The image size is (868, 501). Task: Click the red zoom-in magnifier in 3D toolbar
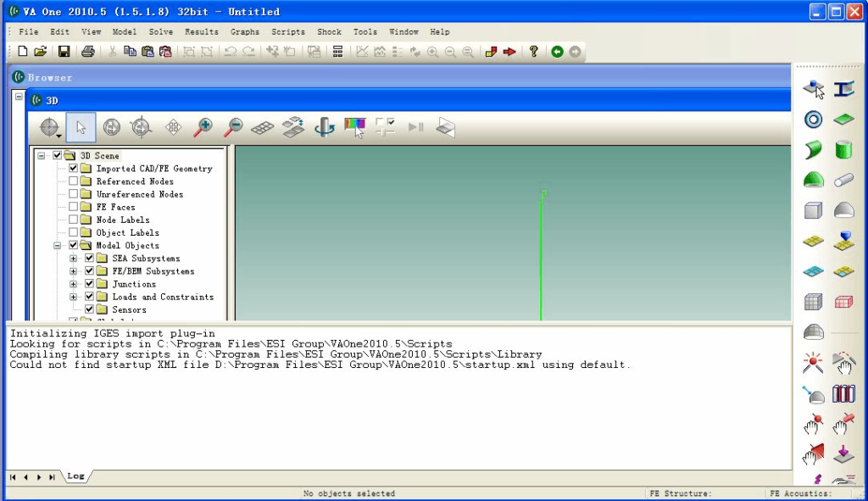pos(203,127)
